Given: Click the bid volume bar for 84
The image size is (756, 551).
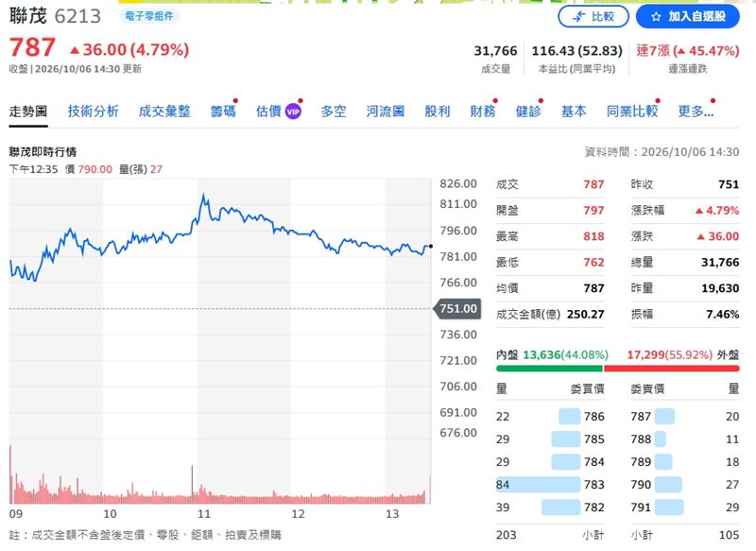Looking at the screenshot, I should pos(538,484).
